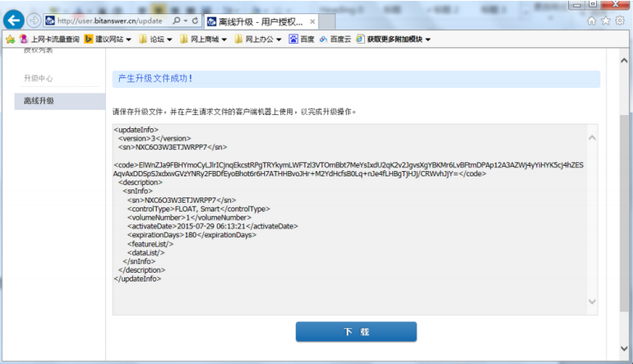
Task: Open the 获取更多附加模块 dropdown
Action: click(x=394, y=39)
